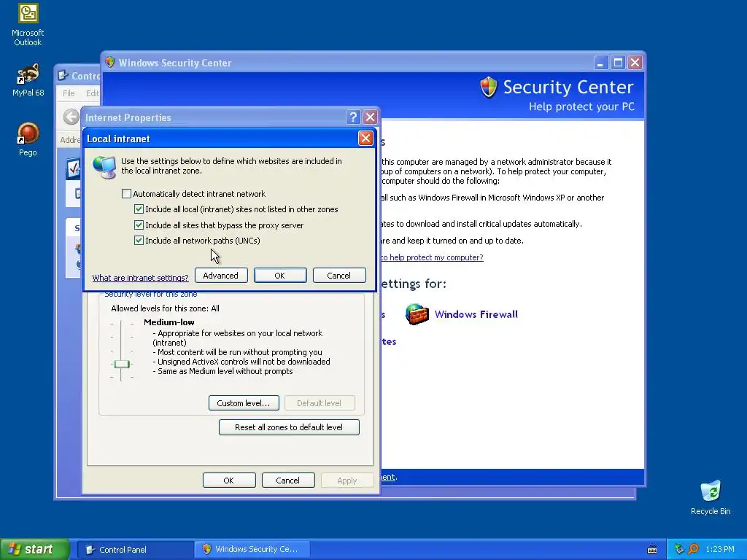This screenshot has width=747, height=560.
Task: Open the File menu in Control Panel
Action: pyautogui.click(x=69, y=93)
